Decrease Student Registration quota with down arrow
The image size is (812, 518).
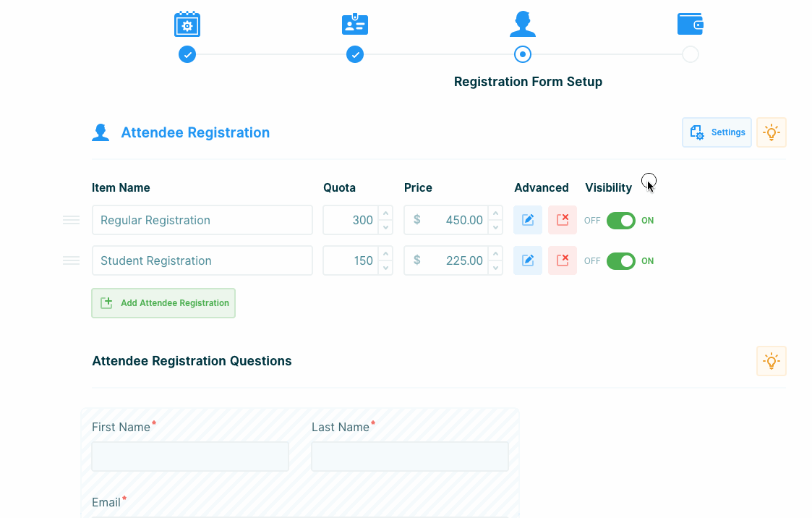pyautogui.click(x=386, y=268)
